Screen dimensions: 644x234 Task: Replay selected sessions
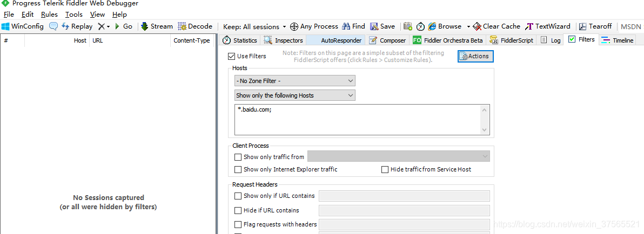point(77,26)
